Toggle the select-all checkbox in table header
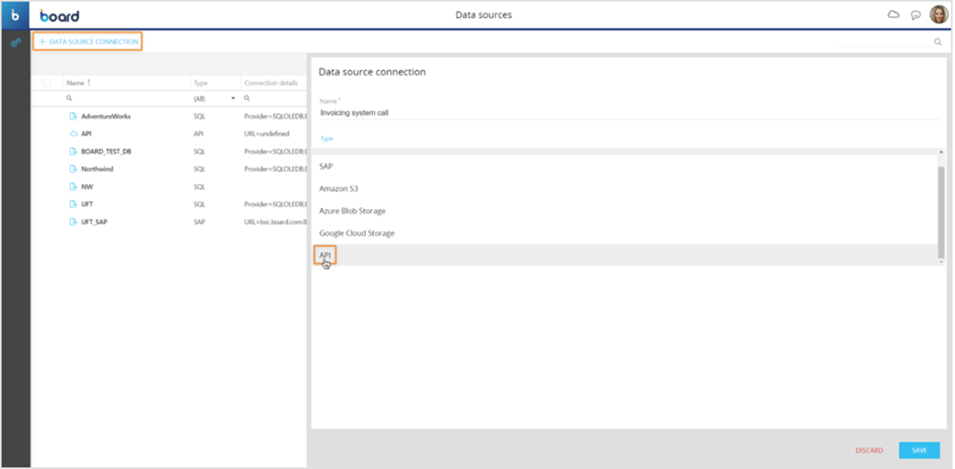Viewport: 955px width, 469px height. pyautogui.click(x=47, y=82)
